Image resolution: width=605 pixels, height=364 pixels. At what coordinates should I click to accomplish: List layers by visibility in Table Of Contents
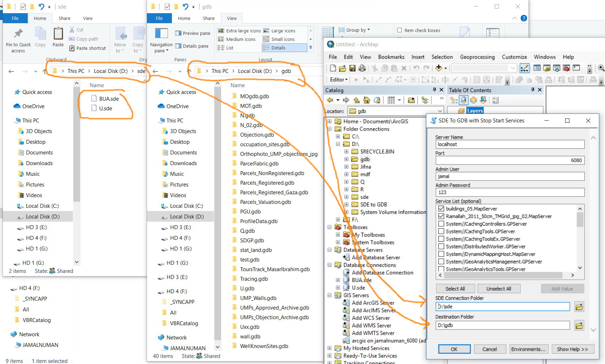point(473,100)
